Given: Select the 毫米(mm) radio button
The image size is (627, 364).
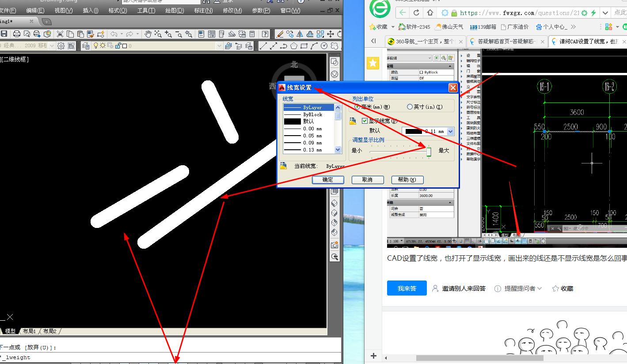Looking at the screenshot, I should [x=357, y=107].
